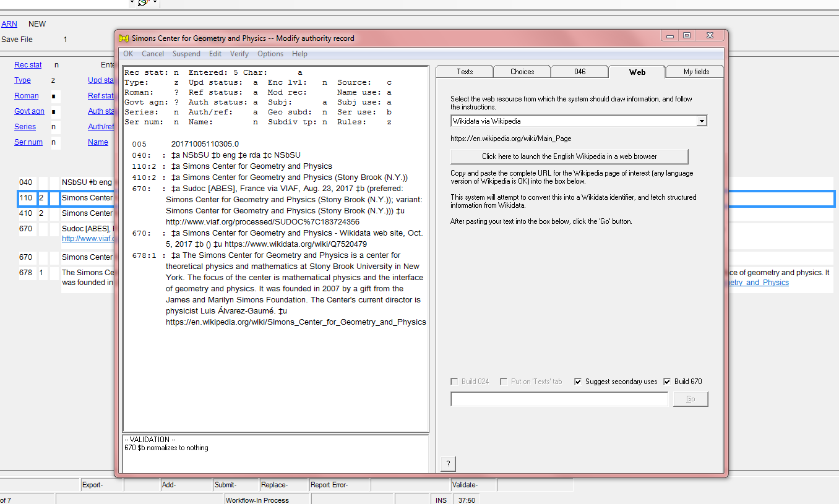Click the Rec stat link in the background window
This screenshot has width=839, height=504.
[28, 65]
